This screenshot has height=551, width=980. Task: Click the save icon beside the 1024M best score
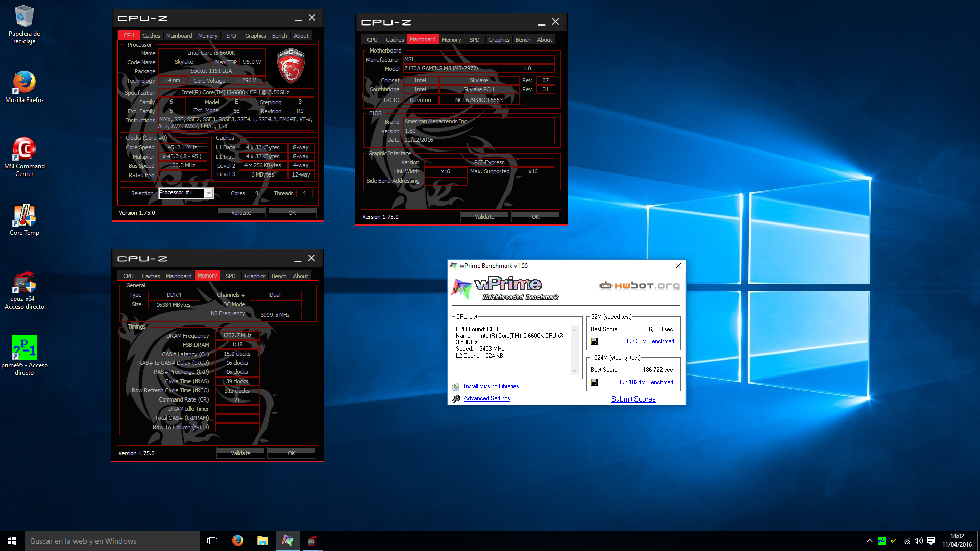(x=594, y=382)
